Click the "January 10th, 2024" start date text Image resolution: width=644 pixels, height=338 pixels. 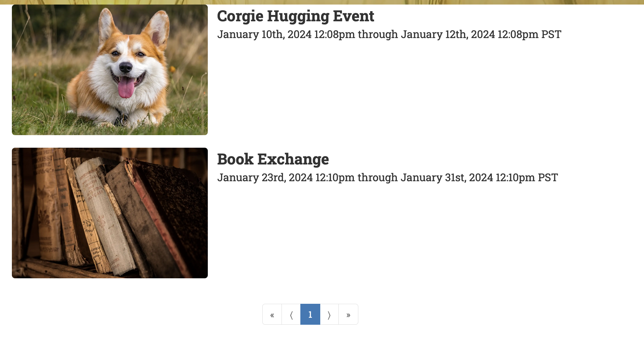(x=264, y=35)
